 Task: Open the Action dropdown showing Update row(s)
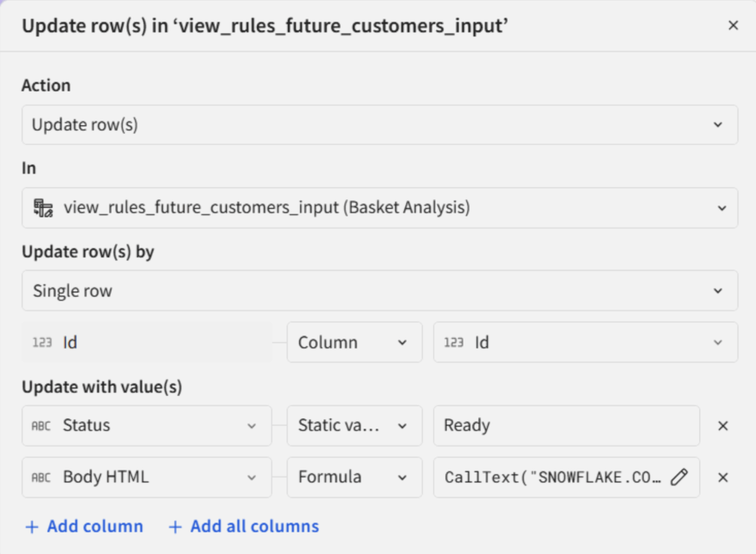click(379, 125)
